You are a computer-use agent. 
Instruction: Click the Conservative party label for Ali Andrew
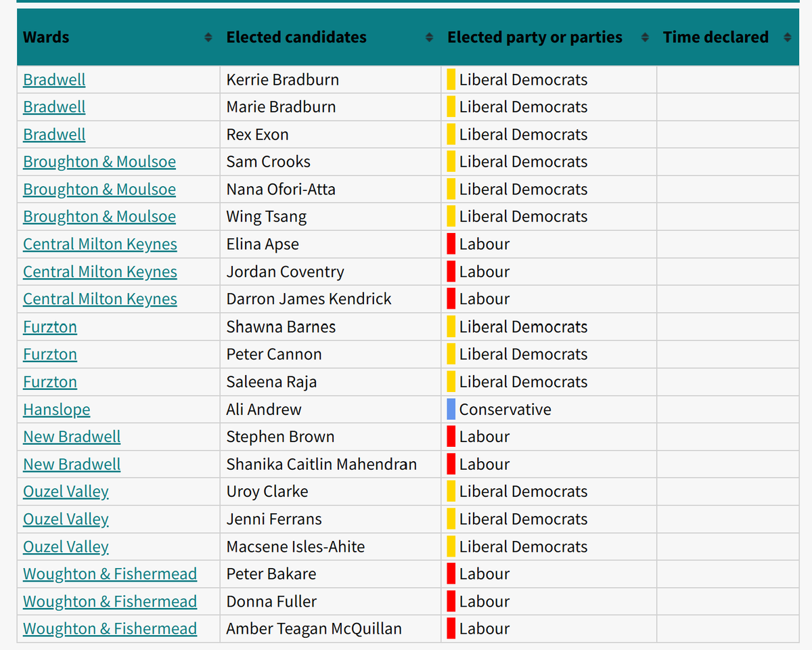click(x=505, y=410)
